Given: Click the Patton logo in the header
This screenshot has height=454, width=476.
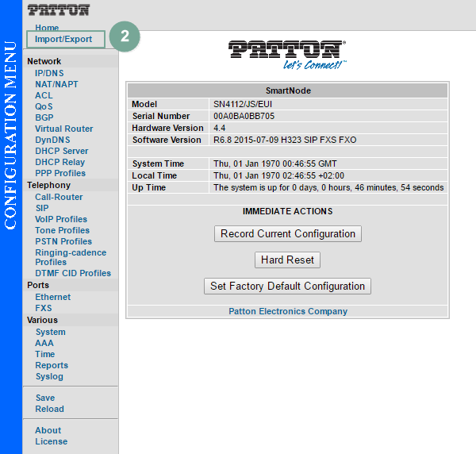Looking at the screenshot, I should tap(58, 10).
